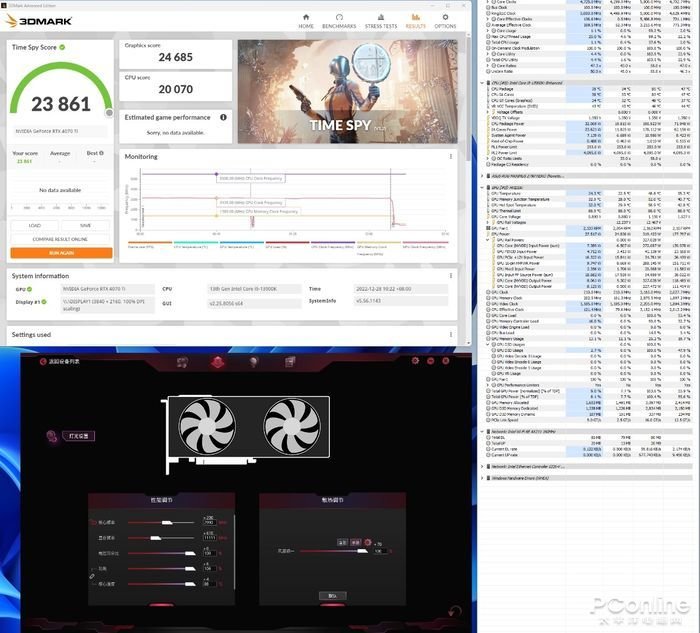Click the TIME SPY benchmark thumbnail image
This screenshot has height=633, width=700.
point(347,92)
